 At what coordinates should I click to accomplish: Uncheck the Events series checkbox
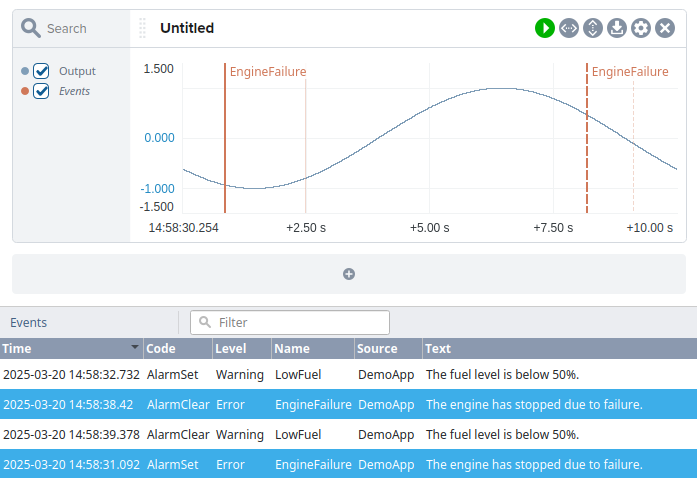pos(41,91)
